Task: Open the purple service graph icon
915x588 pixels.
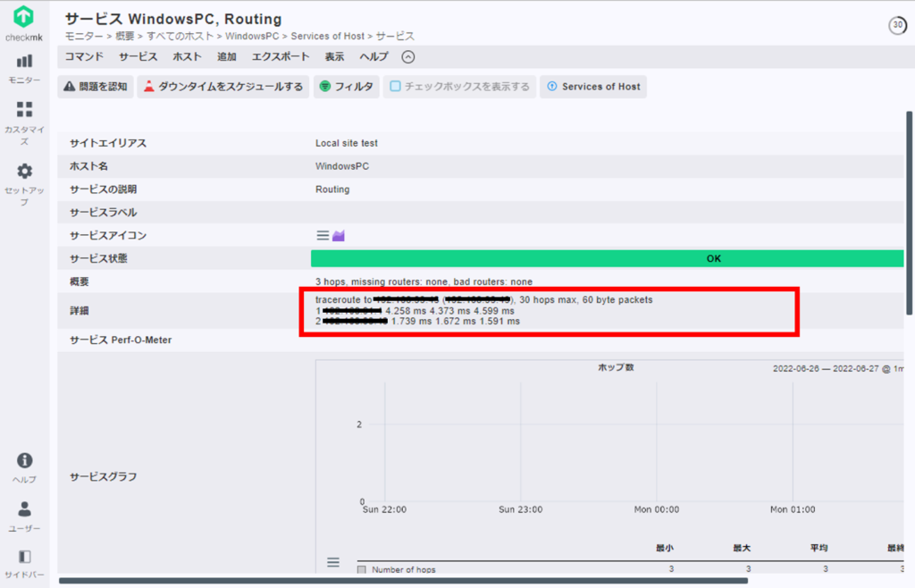Action: pos(339,236)
